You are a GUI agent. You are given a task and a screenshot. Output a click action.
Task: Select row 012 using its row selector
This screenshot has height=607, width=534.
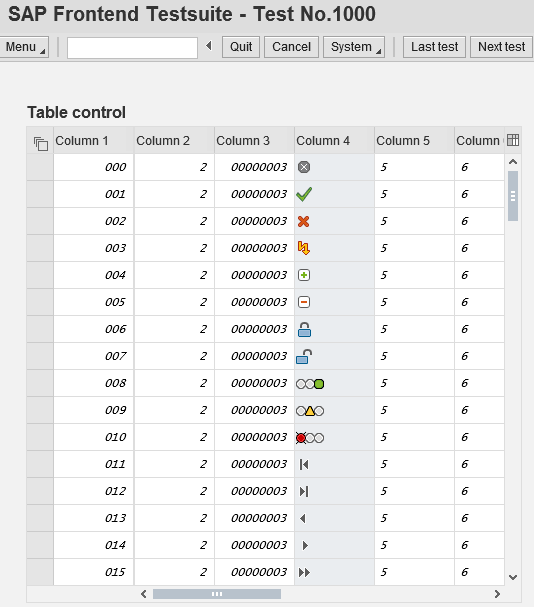[40, 491]
